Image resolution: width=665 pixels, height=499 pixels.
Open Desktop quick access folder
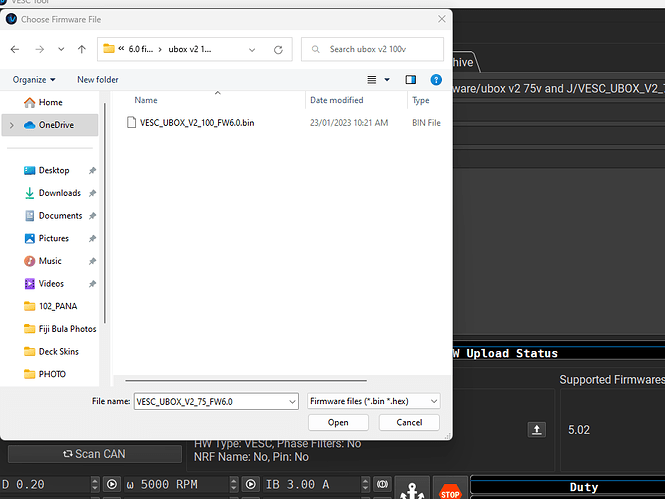[54, 170]
